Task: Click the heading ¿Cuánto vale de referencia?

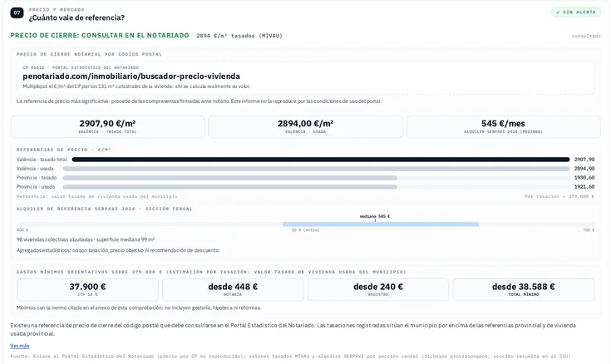Action: coord(76,18)
